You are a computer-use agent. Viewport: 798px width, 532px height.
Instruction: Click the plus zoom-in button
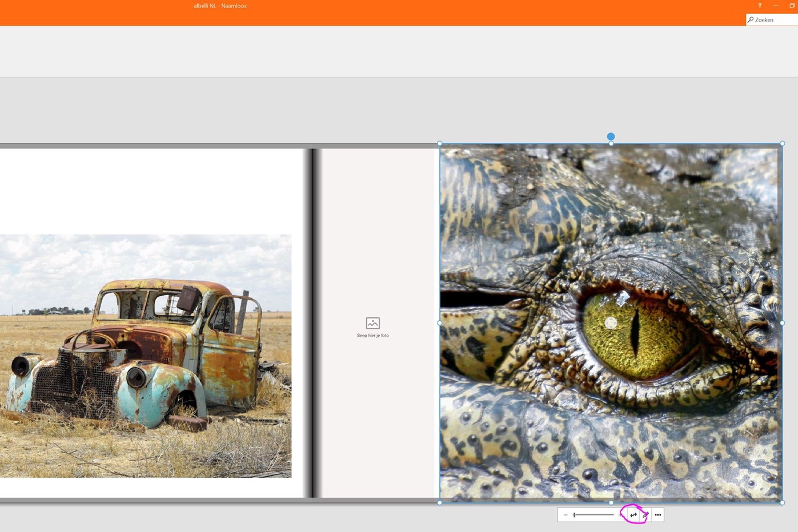(621, 515)
